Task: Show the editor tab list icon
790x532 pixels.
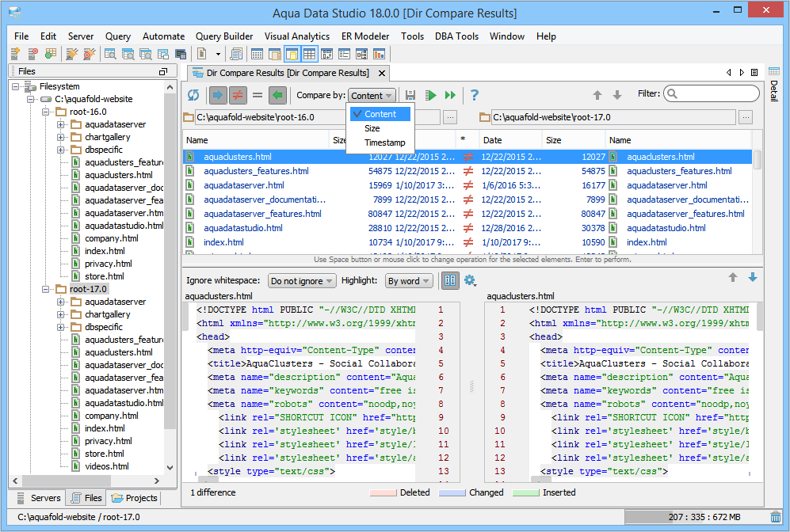Action: tap(754, 73)
